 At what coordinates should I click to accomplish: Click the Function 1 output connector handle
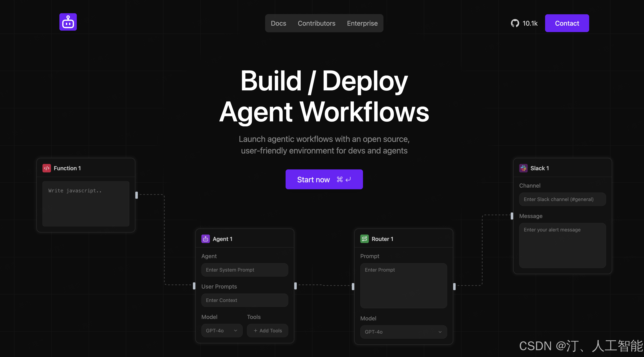pyautogui.click(x=137, y=195)
